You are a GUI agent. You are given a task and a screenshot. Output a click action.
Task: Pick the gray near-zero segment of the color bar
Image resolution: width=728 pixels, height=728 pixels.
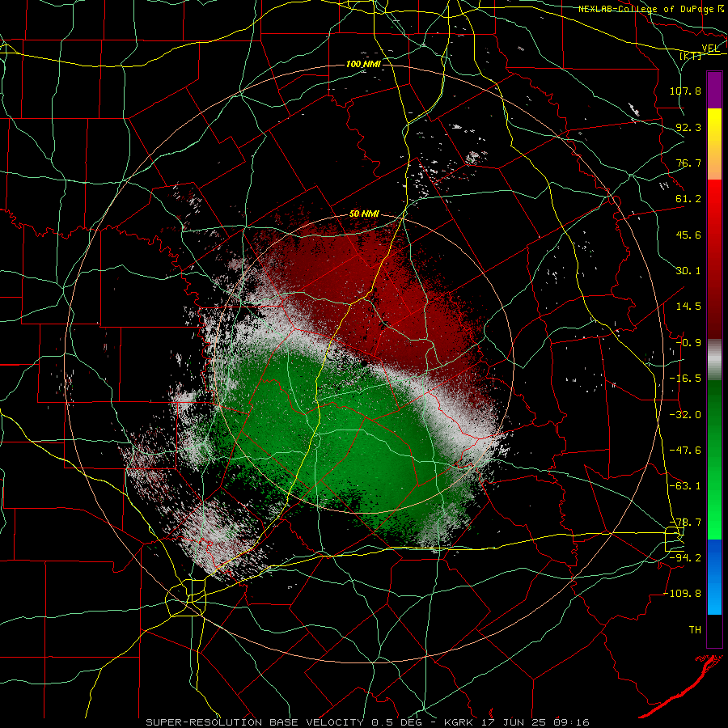point(714,359)
